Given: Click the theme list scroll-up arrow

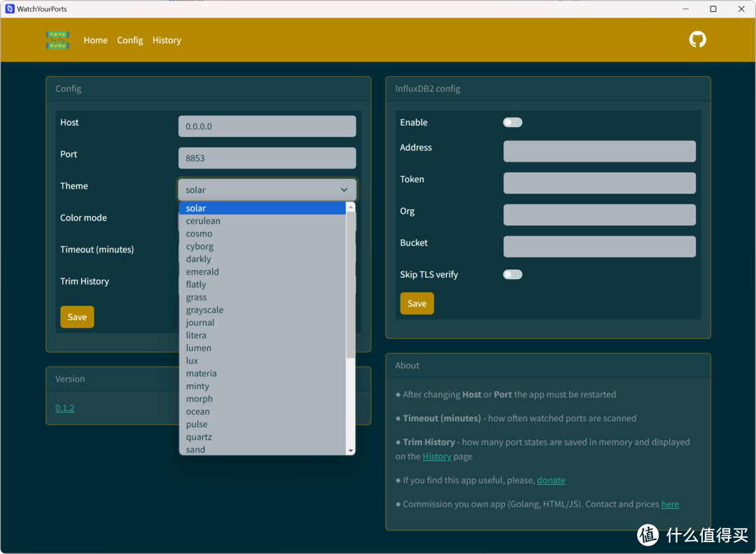Looking at the screenshot, I should coord(351,208).
